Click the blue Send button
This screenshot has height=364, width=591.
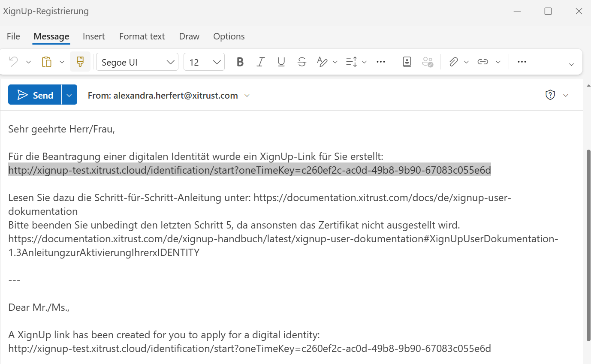(x=35, y=95)
